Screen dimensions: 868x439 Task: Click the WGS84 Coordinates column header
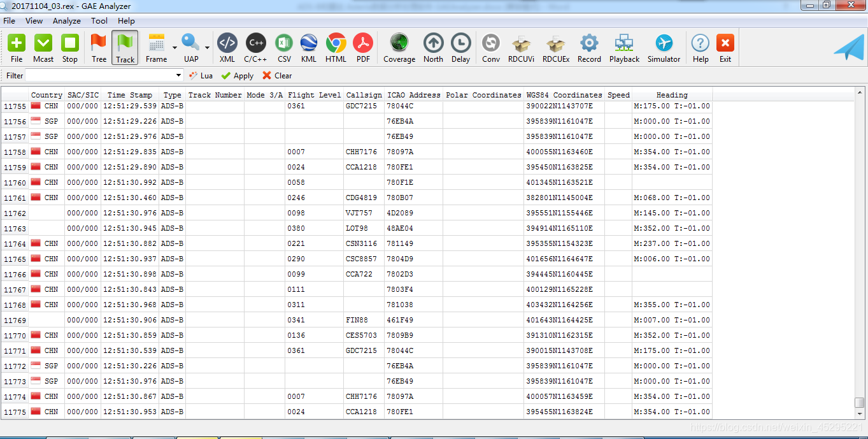(x=564, y=95)
